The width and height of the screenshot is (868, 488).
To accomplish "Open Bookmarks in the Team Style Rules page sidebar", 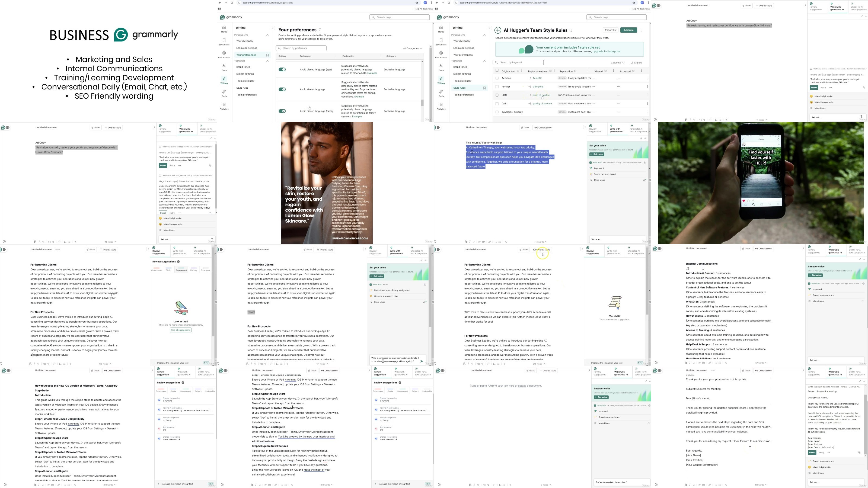I will point(441,42).
